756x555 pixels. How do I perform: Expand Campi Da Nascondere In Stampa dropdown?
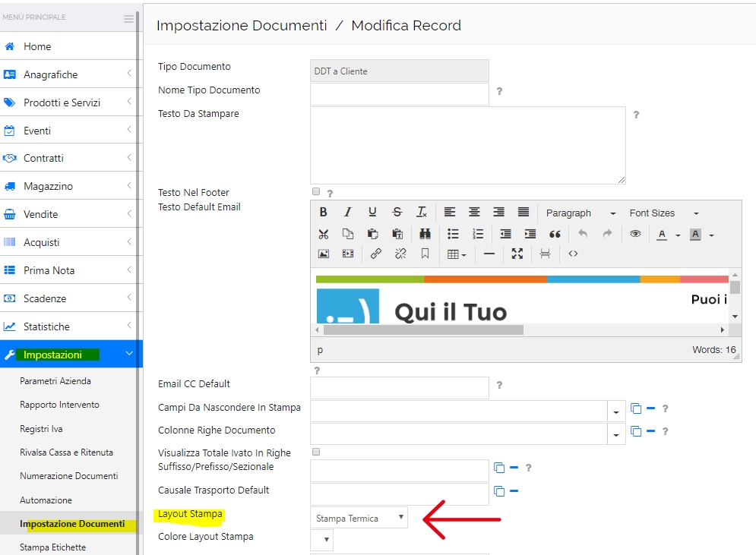coord(615,412)
